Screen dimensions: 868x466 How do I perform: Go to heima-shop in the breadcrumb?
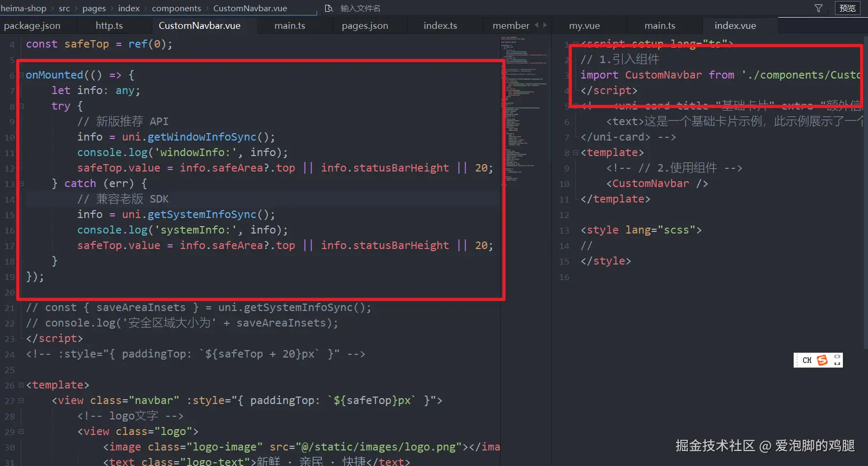click(x=24, y=9)
